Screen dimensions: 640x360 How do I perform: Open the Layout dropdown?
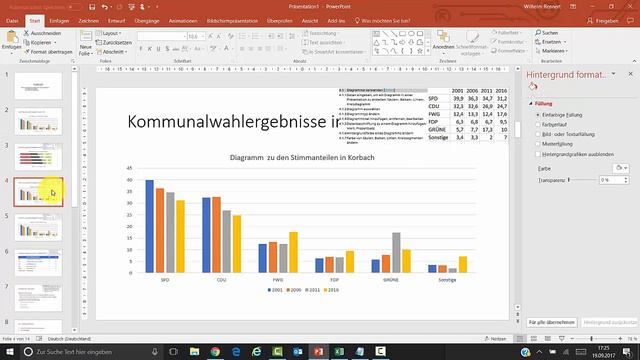tap(109, 33)
